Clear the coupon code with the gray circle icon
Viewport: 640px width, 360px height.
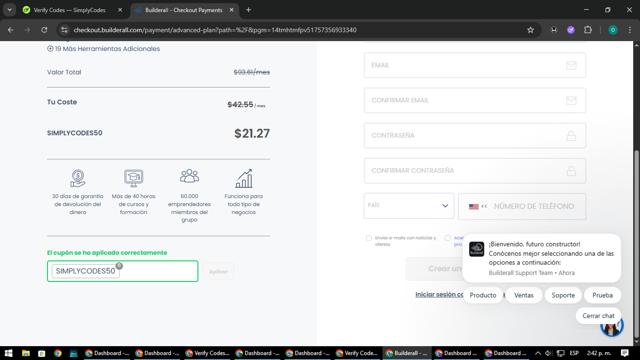tap(119, 266)
